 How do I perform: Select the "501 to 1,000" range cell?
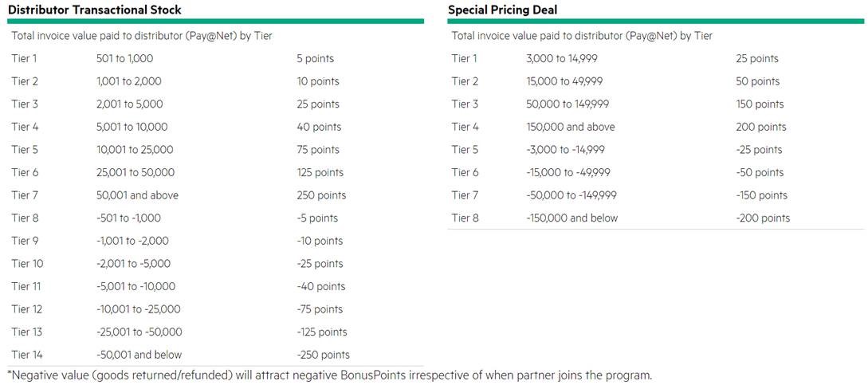point(124,58)
